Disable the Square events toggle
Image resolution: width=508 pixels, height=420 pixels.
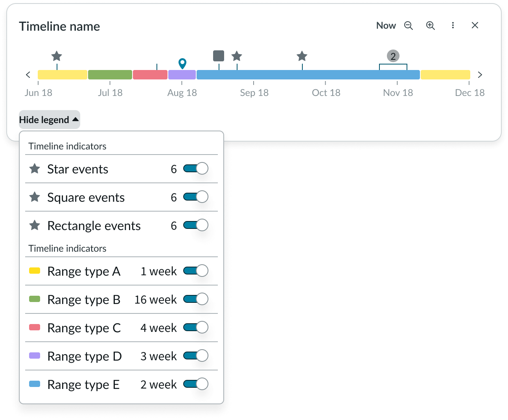click(195, 197)
